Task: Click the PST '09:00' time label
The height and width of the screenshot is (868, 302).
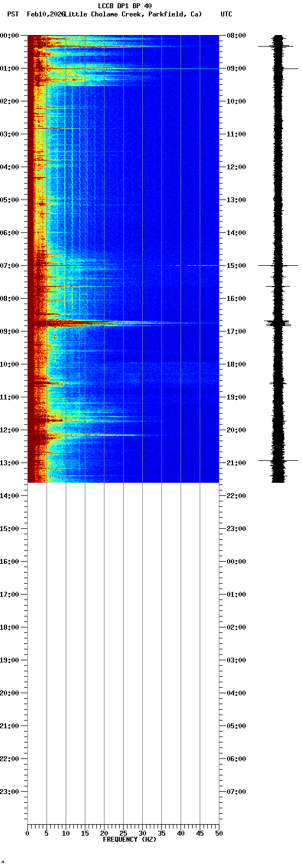Action: 9,332
